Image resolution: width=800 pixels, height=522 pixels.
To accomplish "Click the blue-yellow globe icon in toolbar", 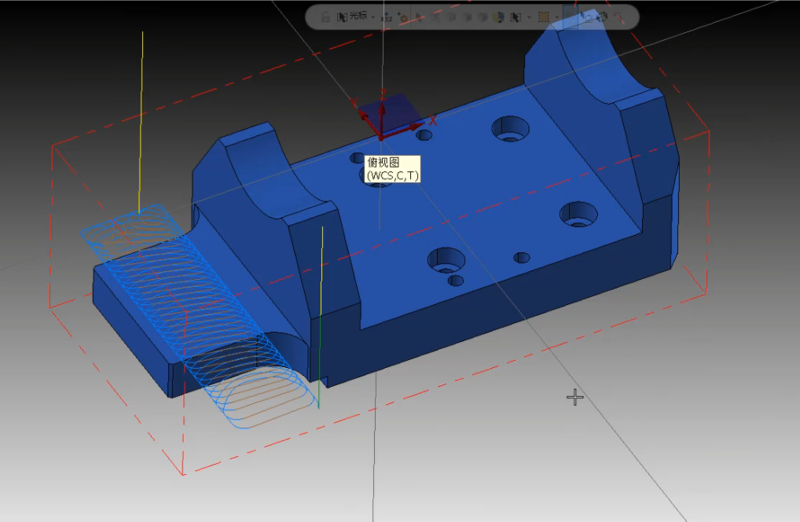I will pos(500,17).
